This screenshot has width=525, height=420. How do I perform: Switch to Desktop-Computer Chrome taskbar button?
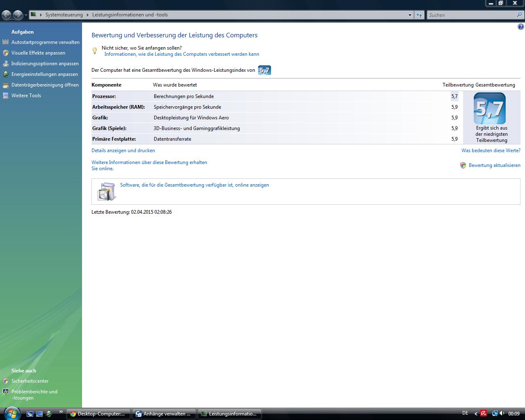pos(98,414)
